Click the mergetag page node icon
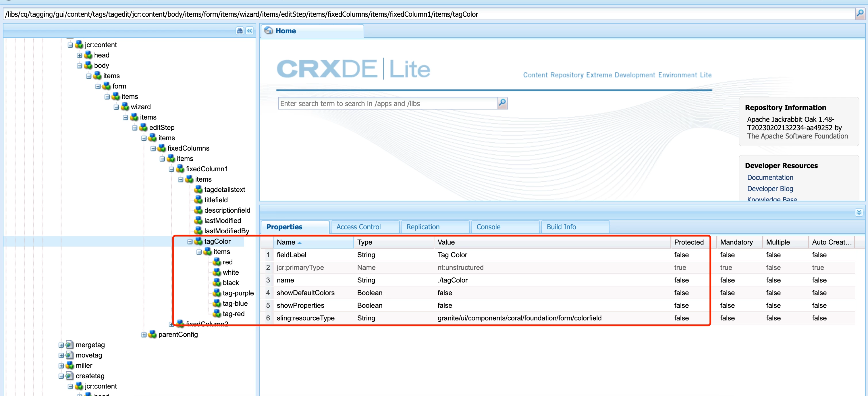Screen dimensions: 868x396 tap(70, 345)
